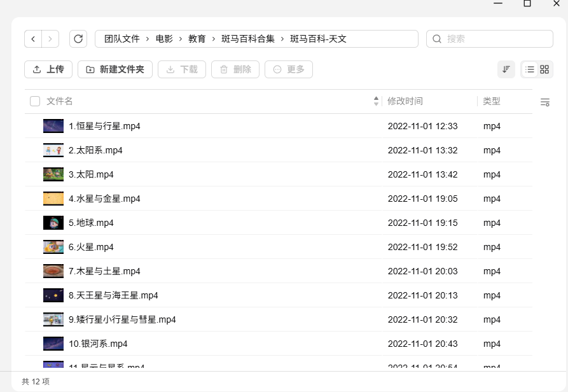This screenshot has width=568, height=392.
Task: Sort by file name using header arrows
Action: 376,101
